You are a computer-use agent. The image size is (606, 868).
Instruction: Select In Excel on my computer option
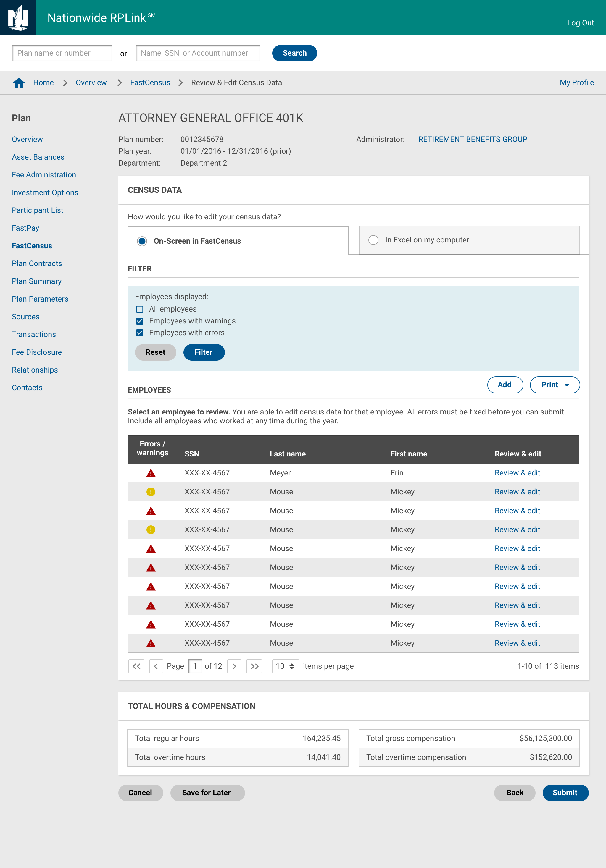pos(373,240)
